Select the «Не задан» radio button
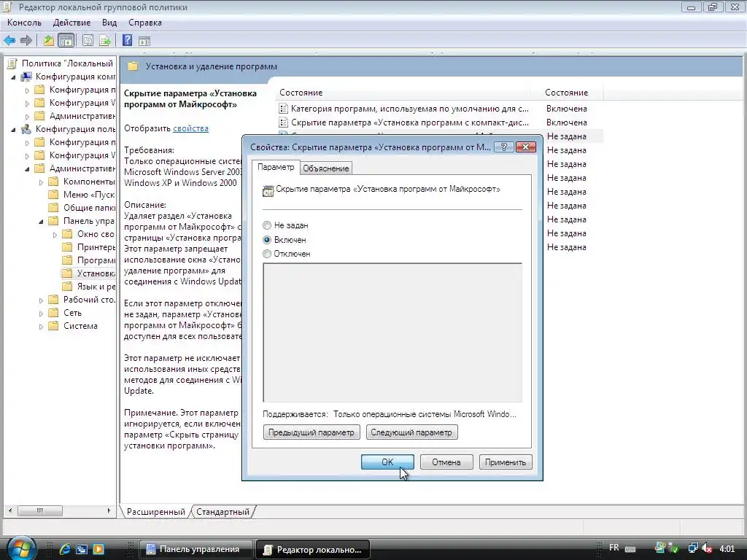 coord(267,225)
